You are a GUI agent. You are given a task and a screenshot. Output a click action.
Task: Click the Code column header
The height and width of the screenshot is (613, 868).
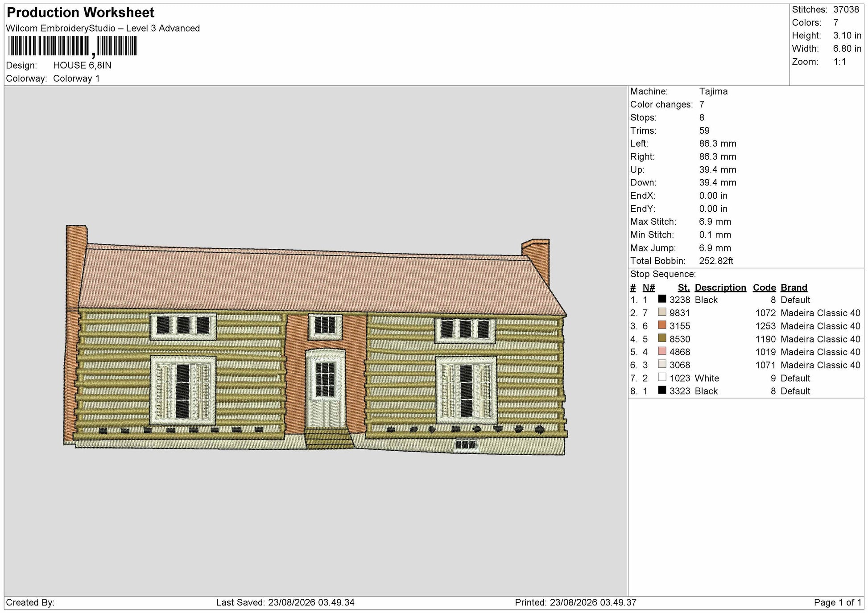click(764, 288)
